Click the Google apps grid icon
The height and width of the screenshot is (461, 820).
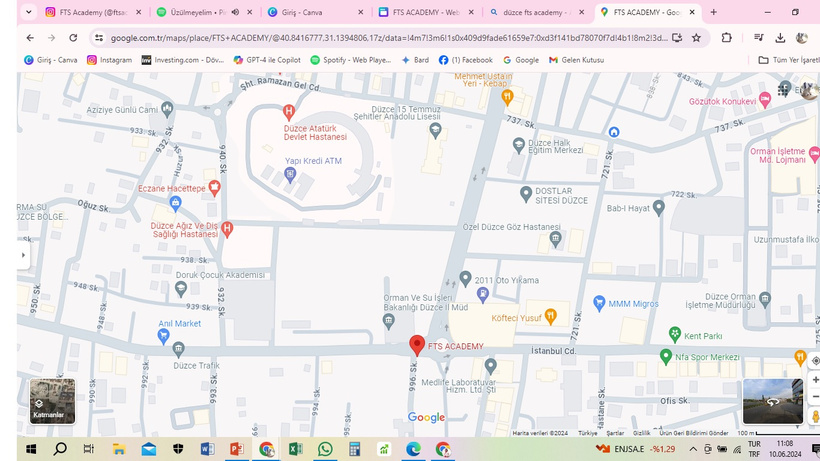[783, 90]
